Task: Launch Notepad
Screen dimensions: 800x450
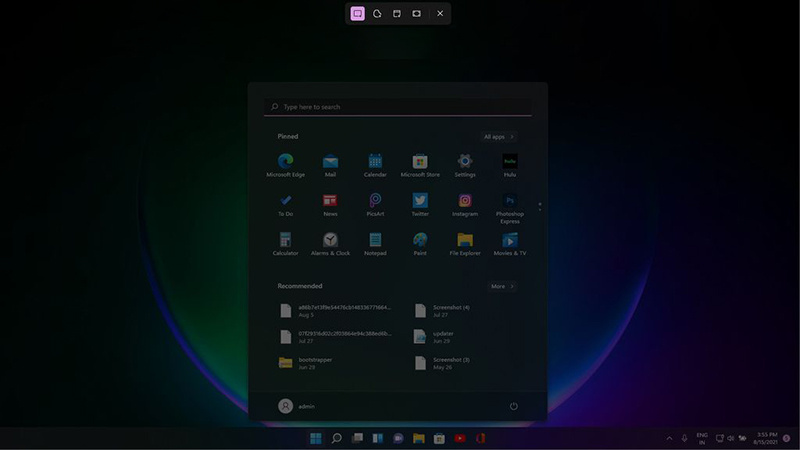Action: click(x=375, y=244)
